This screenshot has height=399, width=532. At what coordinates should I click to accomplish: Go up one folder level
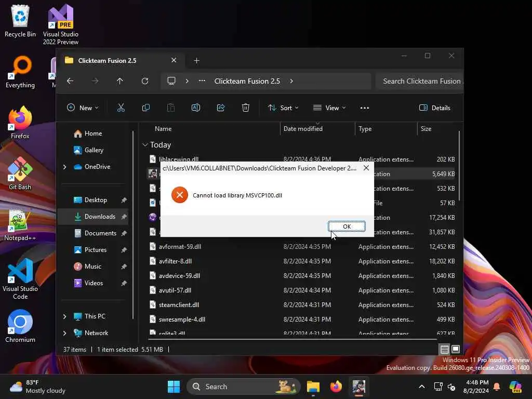click(x=120, y=81)
